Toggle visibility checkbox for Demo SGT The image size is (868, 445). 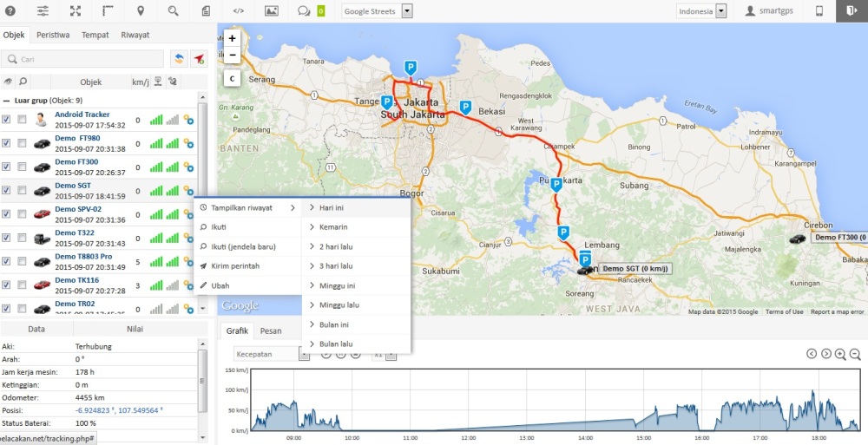coord(6,190)
